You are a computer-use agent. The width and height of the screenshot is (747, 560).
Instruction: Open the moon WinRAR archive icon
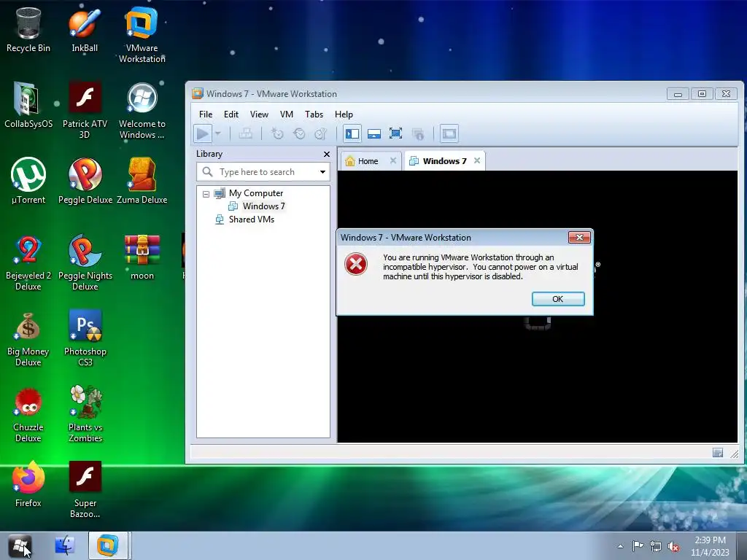[x=142, y=257]
